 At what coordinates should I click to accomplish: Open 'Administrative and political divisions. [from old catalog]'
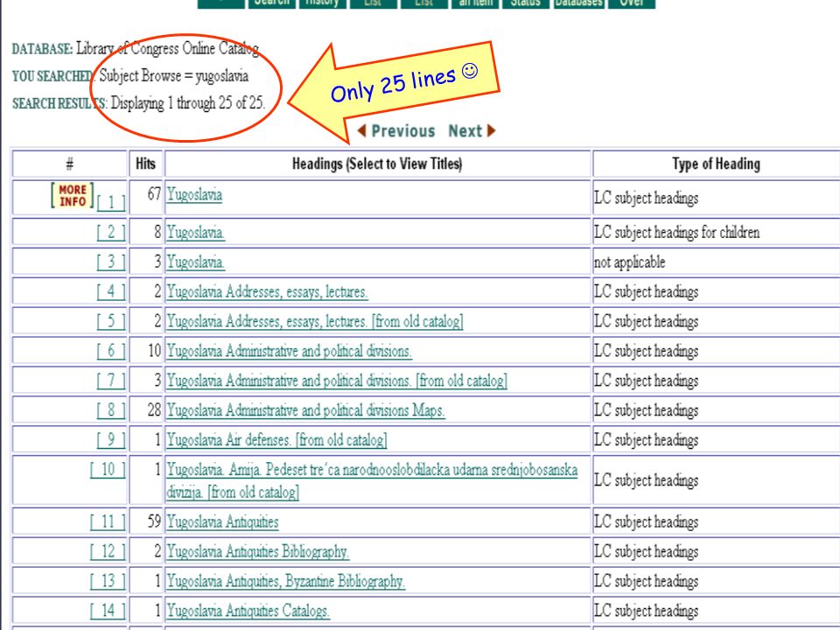click(x=337, y=381)
